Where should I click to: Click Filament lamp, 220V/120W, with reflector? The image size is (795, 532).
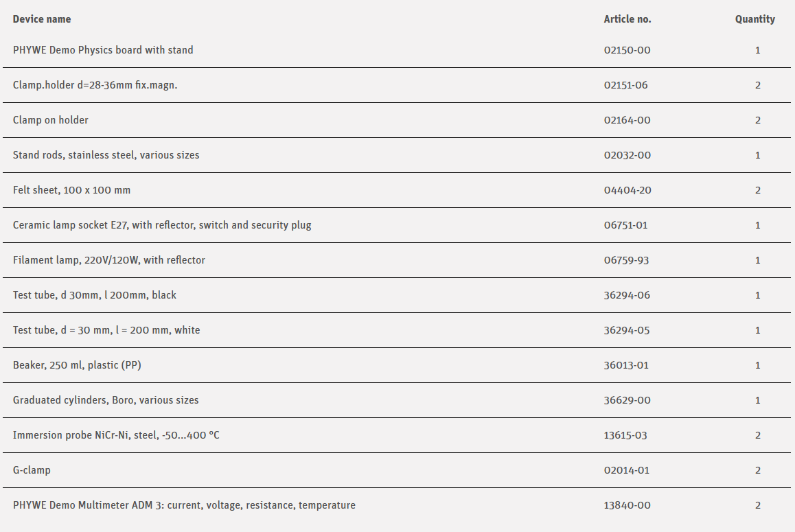[109, 260]
